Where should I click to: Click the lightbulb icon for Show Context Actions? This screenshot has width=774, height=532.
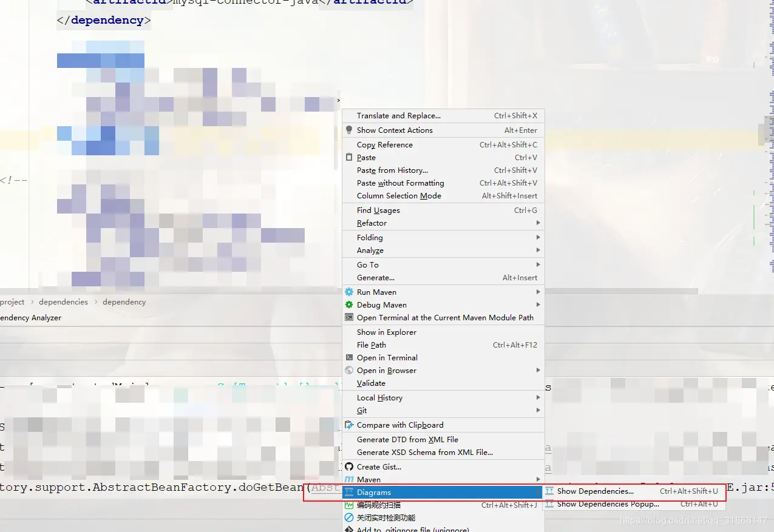click(349, 130)
